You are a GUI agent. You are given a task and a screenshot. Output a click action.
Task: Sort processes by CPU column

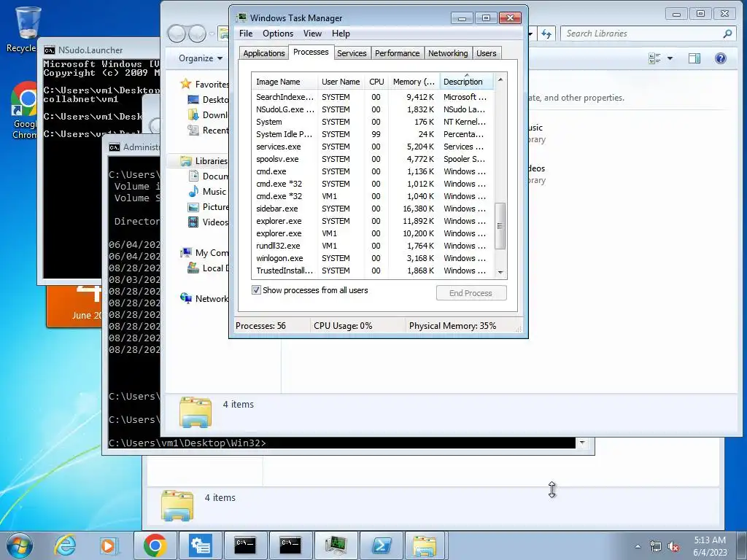[376, 82]
